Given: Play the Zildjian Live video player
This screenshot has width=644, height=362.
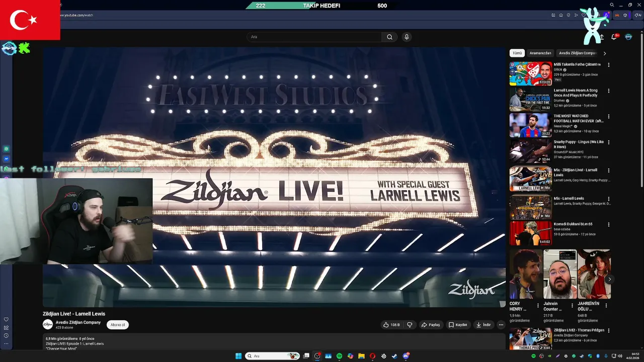Looking at the screenshot, I should (x=274, y=177).
